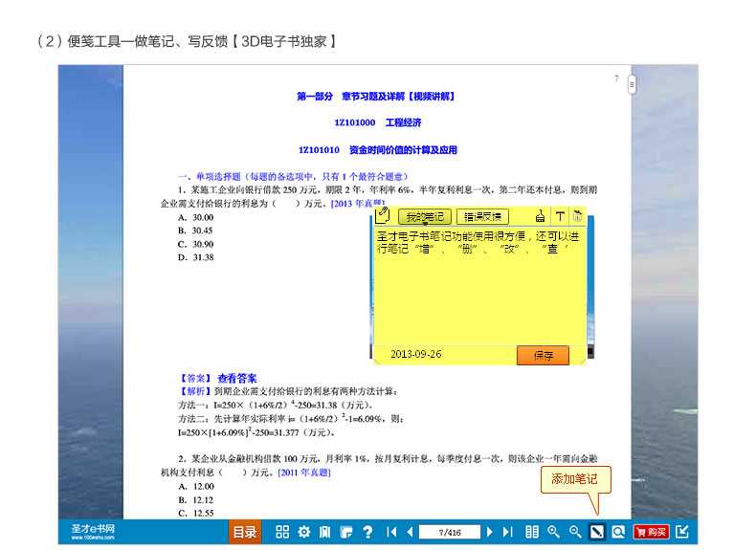
Task: Open the settings gear in bottom toolbar
Action: tap(303, 532)
